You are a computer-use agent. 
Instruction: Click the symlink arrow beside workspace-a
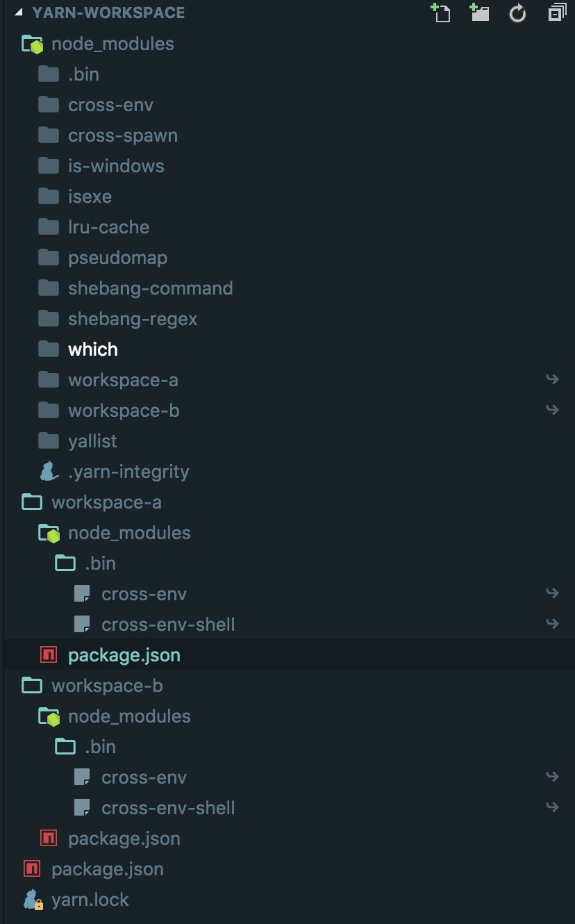tap(552, 379)
